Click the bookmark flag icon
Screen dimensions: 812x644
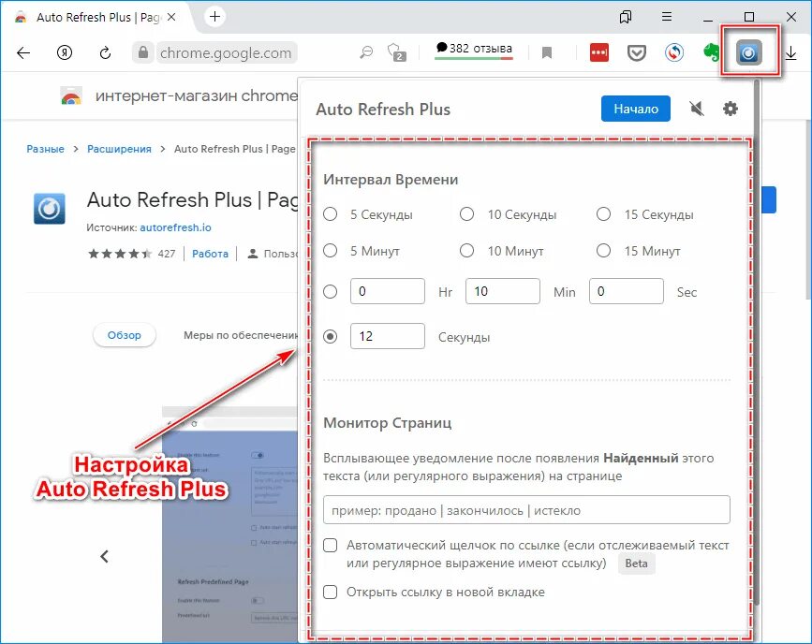coord(546,52)
